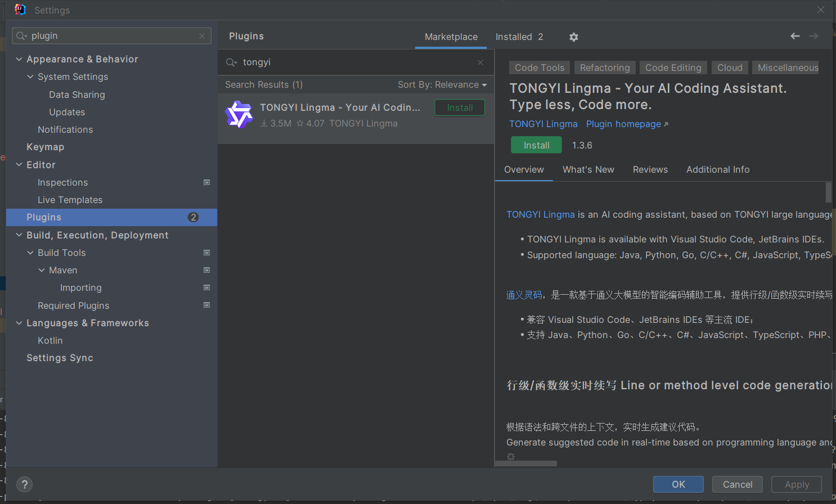Open settings search history magnifier icon
This screenshot has height=504, width=836.
point(21,36)
